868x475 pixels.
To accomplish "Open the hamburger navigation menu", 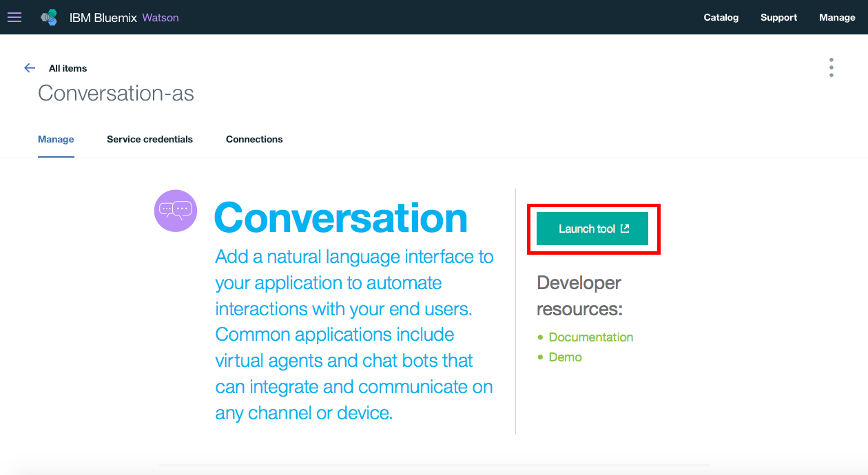I will pos(14,17).
